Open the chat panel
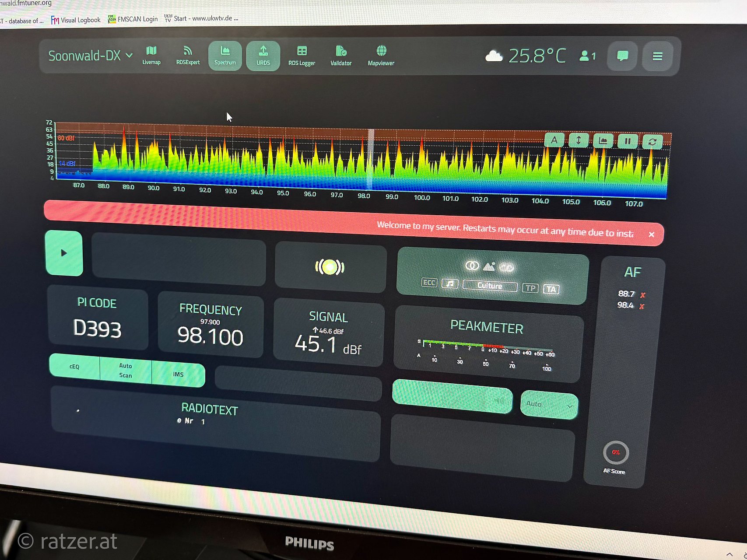747x560 pixels. pyautogui.click(x=622, y=56)
